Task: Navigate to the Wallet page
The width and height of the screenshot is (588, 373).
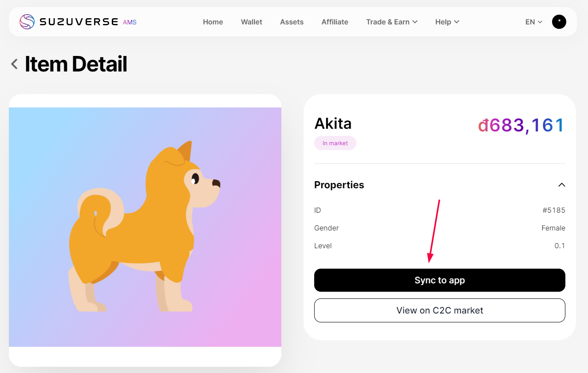Action: click(251, 22)
